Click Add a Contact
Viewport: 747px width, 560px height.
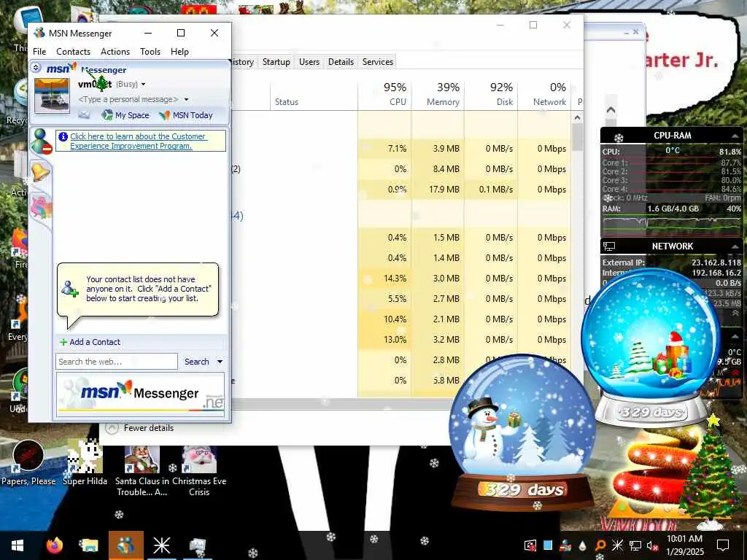click(90, 342)
